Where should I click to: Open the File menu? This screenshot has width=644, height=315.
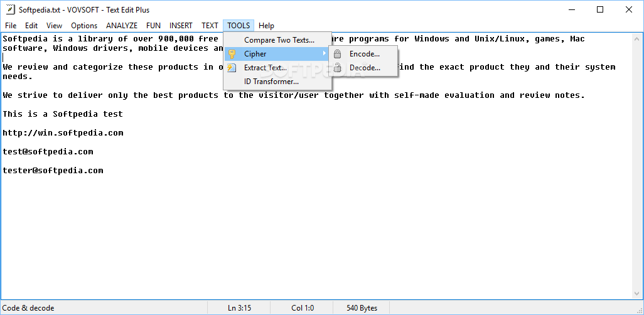pos(11,26)
